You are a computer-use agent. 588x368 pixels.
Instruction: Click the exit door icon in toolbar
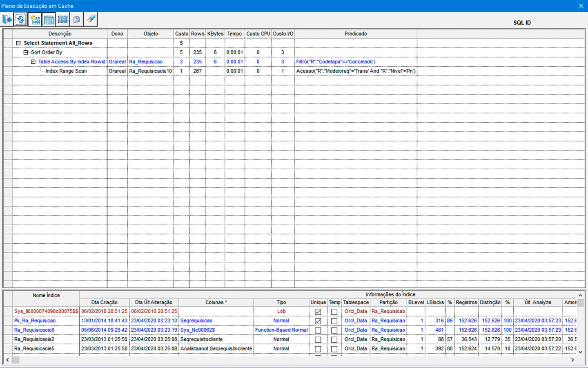7,19
